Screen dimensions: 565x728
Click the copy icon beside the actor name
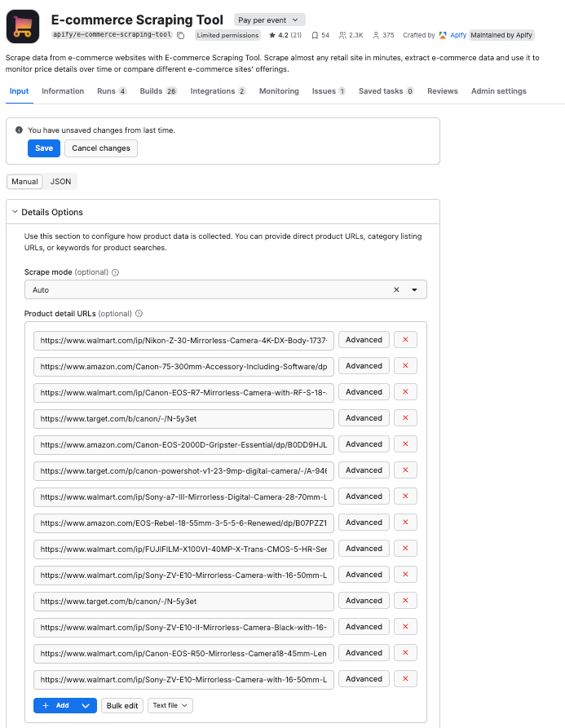(x=179, y=35)
